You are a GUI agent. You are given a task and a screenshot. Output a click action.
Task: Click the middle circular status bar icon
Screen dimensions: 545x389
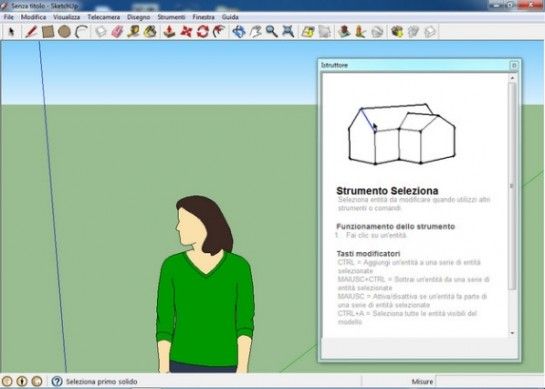tap(22, 381)
